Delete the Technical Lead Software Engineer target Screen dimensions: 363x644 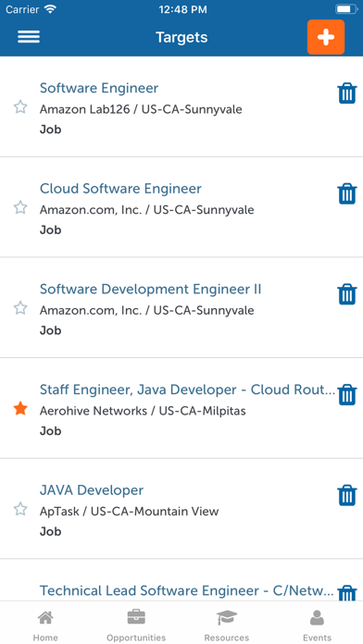point(347,593)
